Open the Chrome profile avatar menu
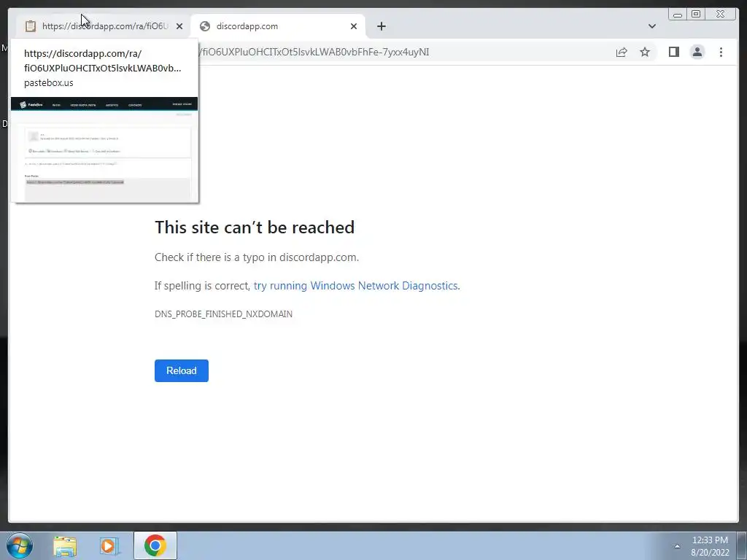 (697, 52)
